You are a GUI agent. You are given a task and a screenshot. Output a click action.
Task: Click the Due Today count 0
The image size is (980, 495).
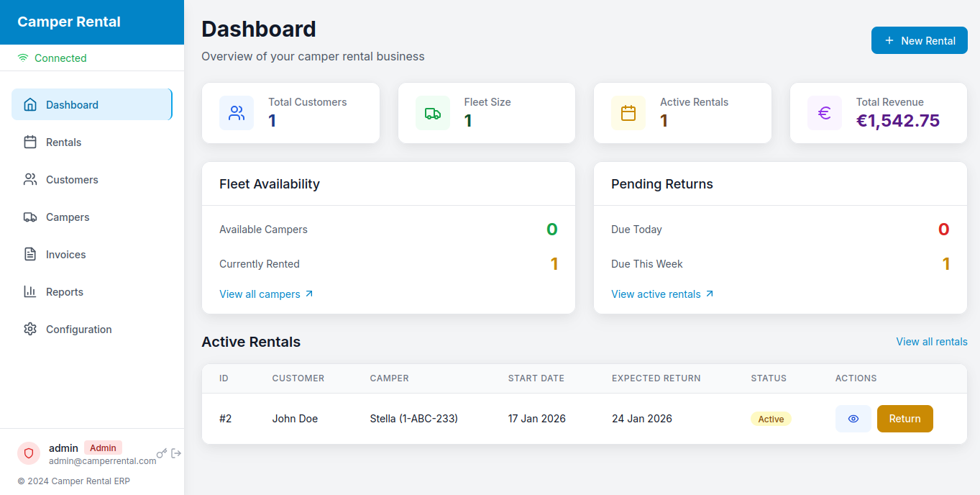pyautogui.click(x=944, y=230)
